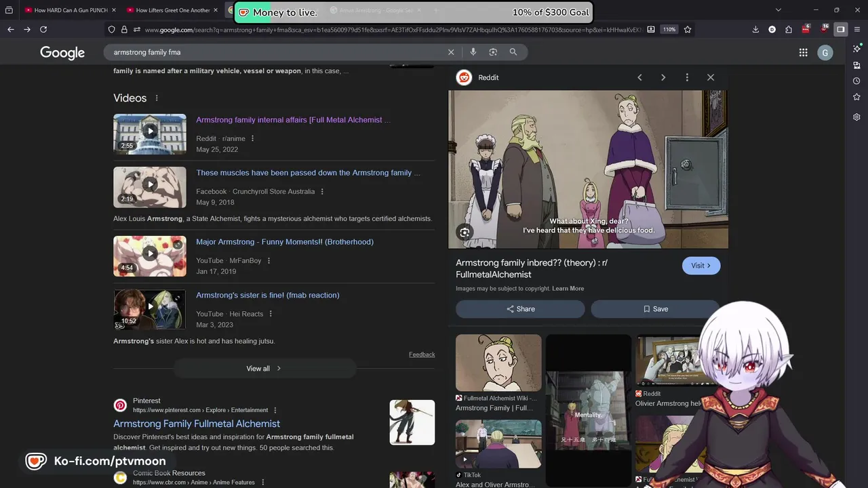Open Armstrong family inbred theory title link
Screen dimensions: 868x488
tap(531, 268)
